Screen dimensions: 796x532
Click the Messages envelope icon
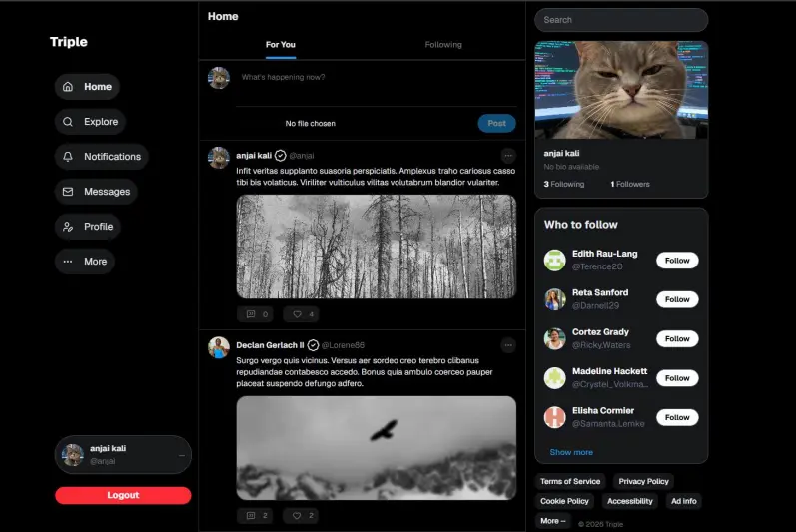coord(68,192)
